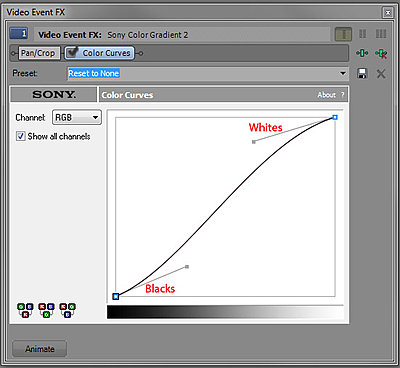The height and width of the screenshot is (368, 400).
Task: Click the Sony Color Gradient 2 title text
Action: click(148, 35)
